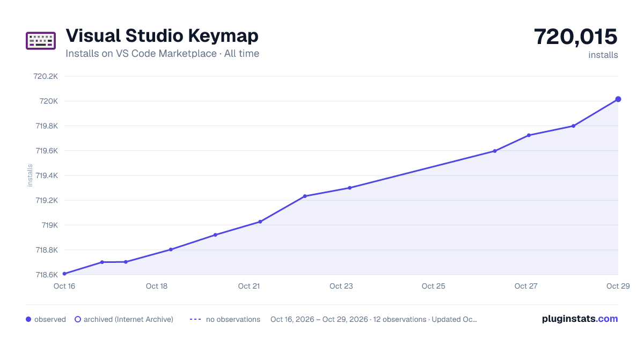Click the archived (Internet Archive) legend circle
The width and height of the screenshot is (644, 338).
[x=78, y=319]
